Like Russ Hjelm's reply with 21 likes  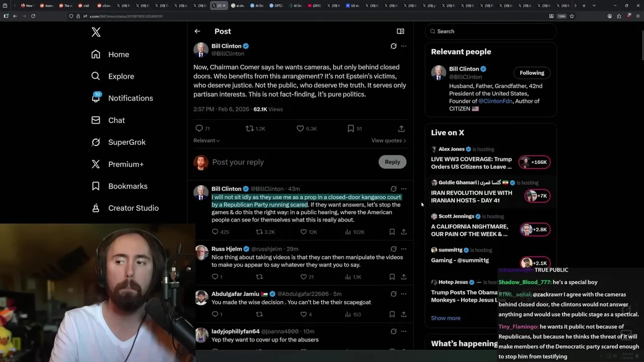pyautogui.click(x=308, y=277)
